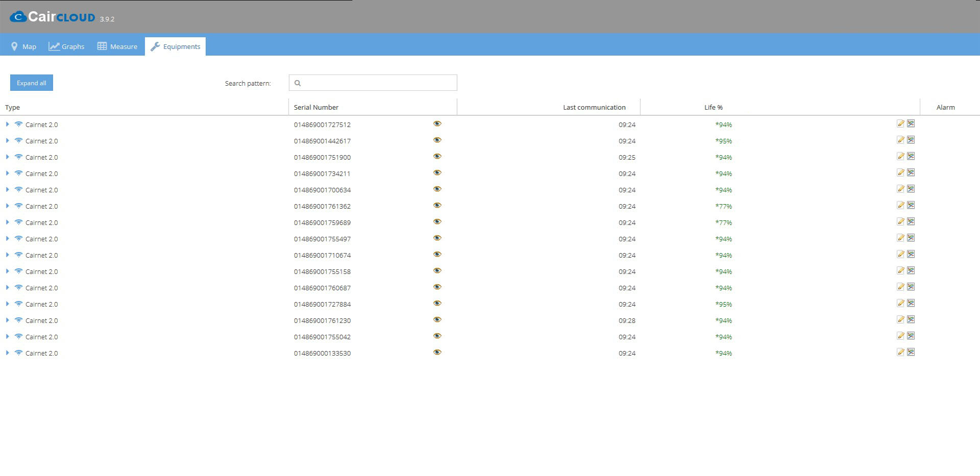Click edit pencil for device 014869001727512
Image resolution: width=980 pixels, height=476 pixels.
coord(900,124)
